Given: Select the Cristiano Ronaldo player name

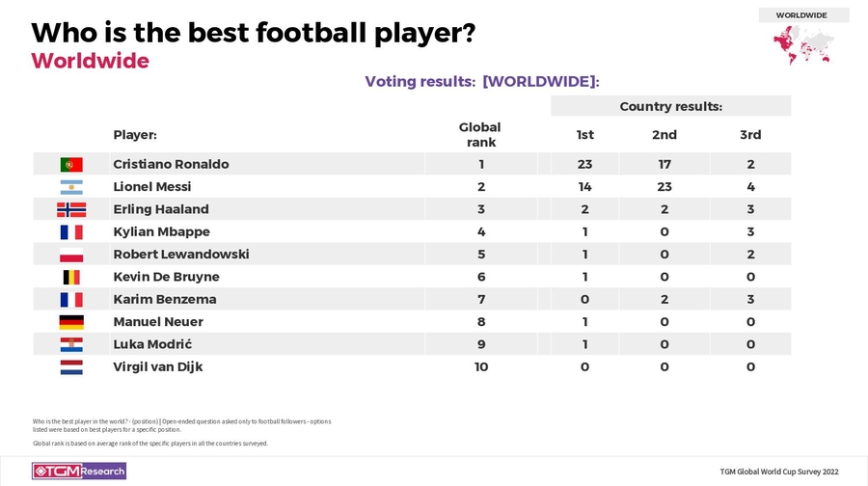Looking at the screenshot, I should click(x=171, y=164).
